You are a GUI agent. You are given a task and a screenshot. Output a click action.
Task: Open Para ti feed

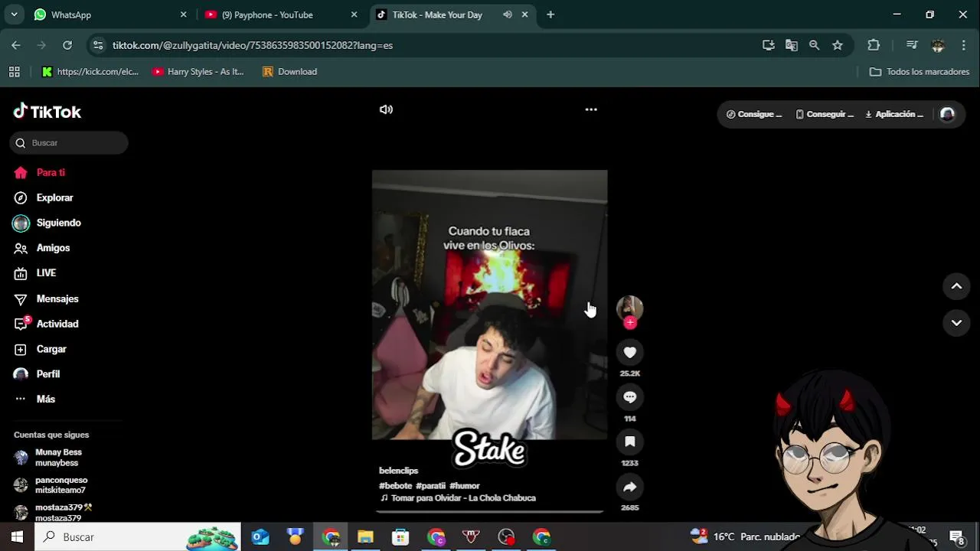coord(40,173)
